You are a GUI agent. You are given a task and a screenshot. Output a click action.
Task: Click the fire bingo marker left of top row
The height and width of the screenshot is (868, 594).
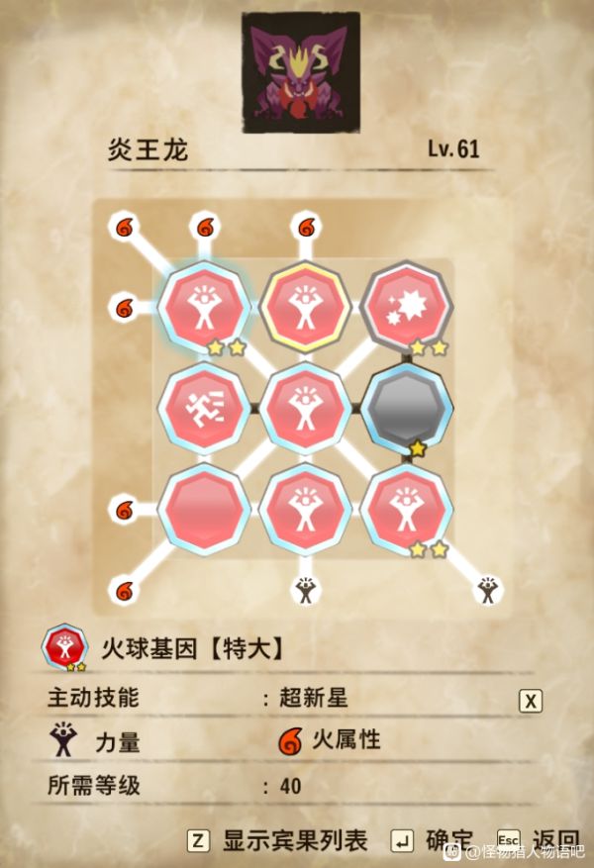tap(124, 307)
